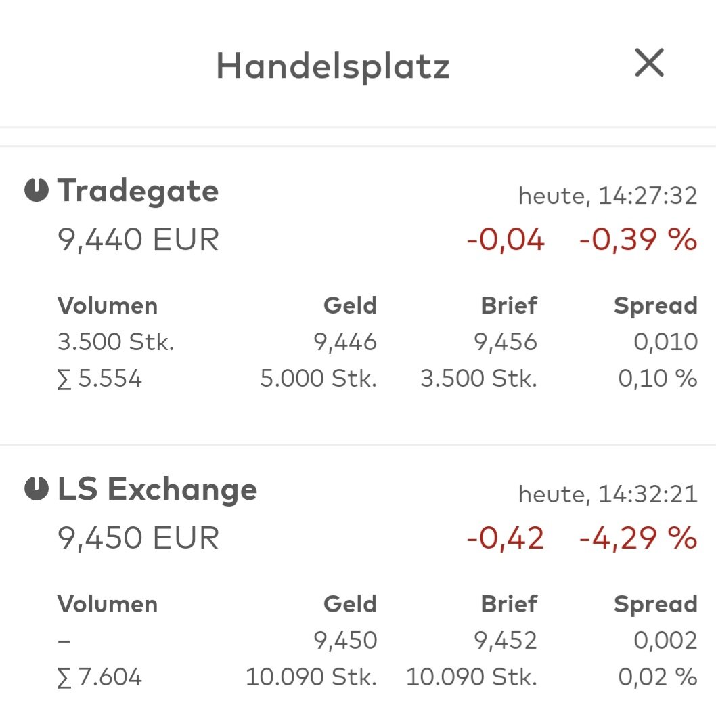The image size is (716, 728).
Task: Tap the Tradegate spread 0,10 %
Action: coord(657,379)
